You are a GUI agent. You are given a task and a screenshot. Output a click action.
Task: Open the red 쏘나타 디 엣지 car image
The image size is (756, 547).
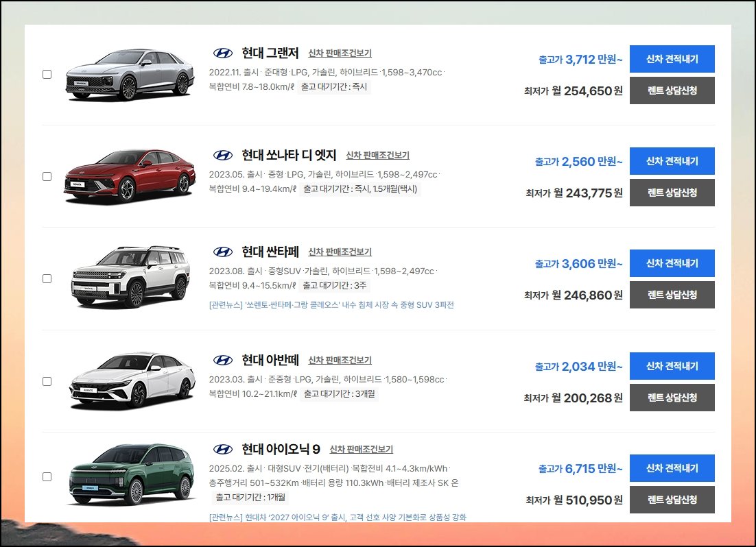[x=130, y=176]
